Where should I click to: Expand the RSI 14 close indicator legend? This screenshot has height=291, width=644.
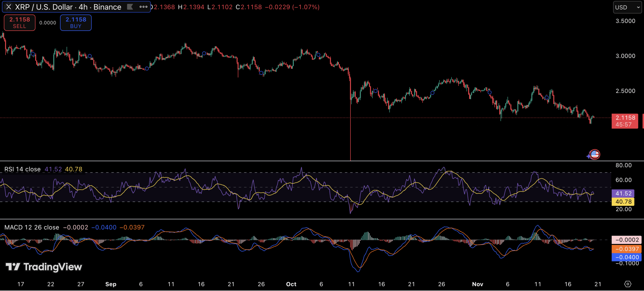point(22,169)
